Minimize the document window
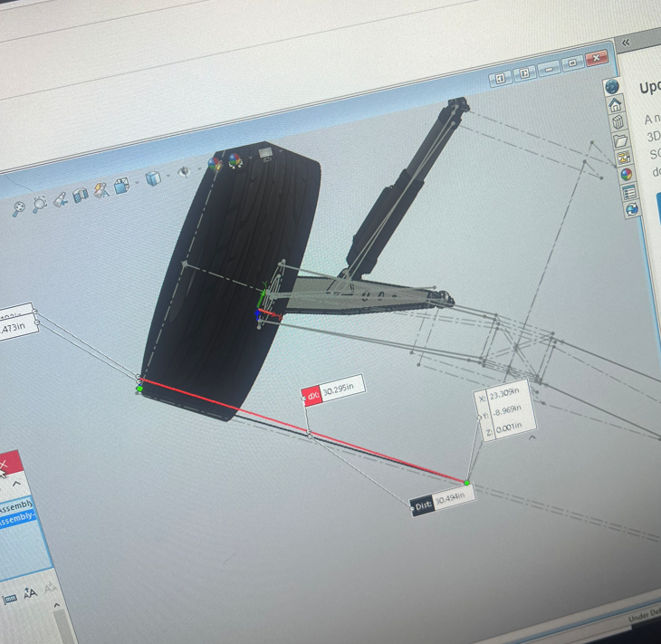This screenshot has height=644, width=661. pyautogui.click(x=549, y=68)
